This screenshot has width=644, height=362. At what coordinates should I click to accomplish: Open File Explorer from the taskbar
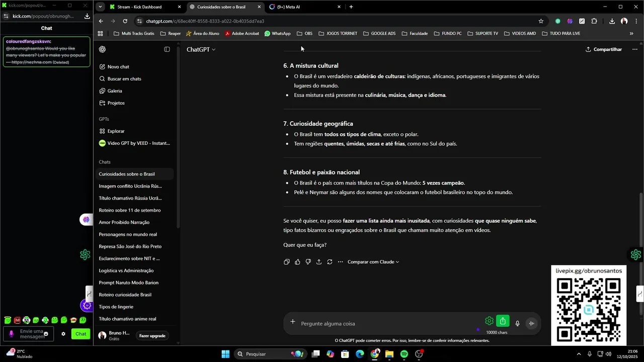pyautogui.click(x=389, y=354)
